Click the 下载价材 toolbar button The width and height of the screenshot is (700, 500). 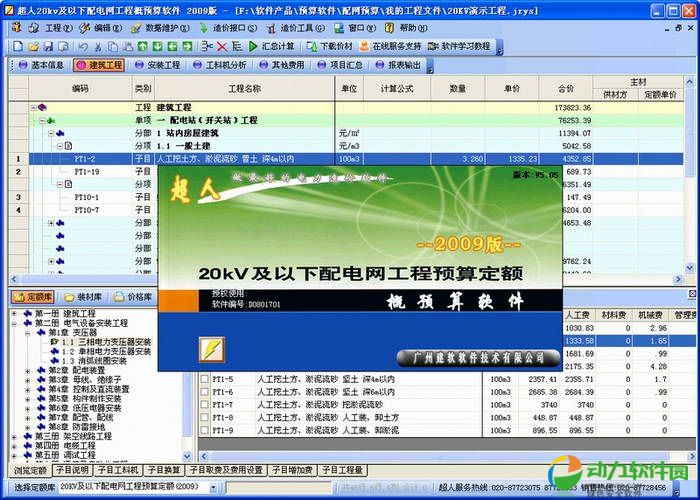coord(330,46)
